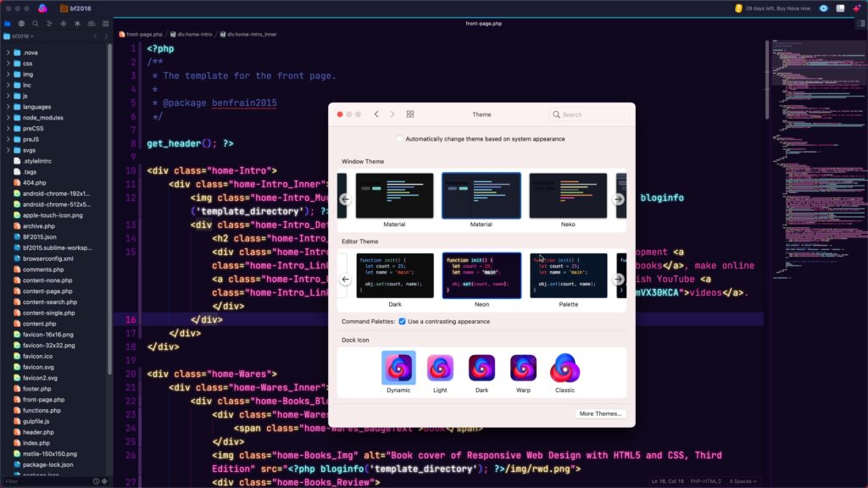Select the magnifying glass search icon in sidebar
Viewport: 868px width, 488px height.
point(36,23)
